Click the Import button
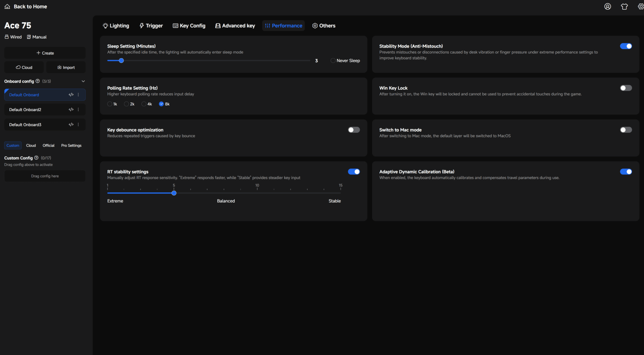Viewport: 644px width, 355px height. pyautogui.click(x=66, y=67)
